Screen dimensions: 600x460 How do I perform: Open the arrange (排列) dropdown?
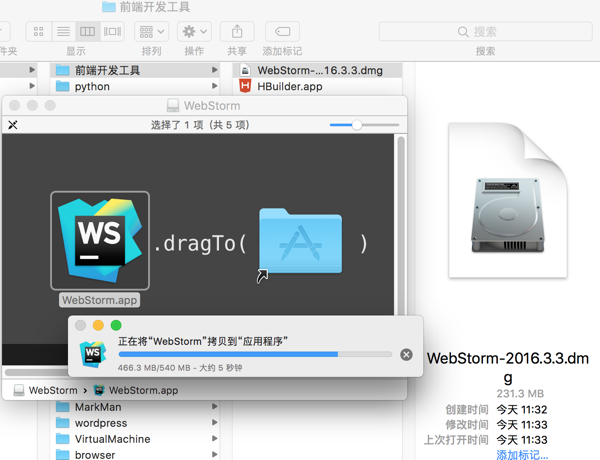click(152, 31)
